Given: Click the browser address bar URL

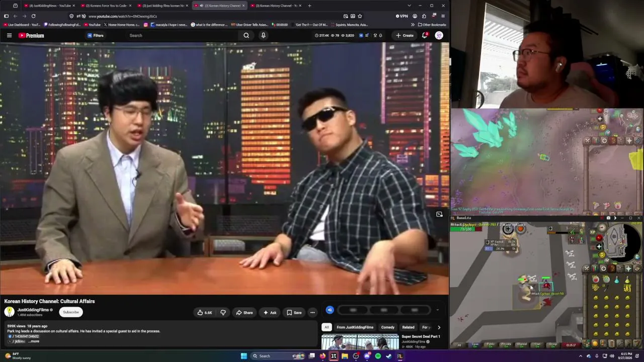Looking at the screenshot, I should click(123, 16).
